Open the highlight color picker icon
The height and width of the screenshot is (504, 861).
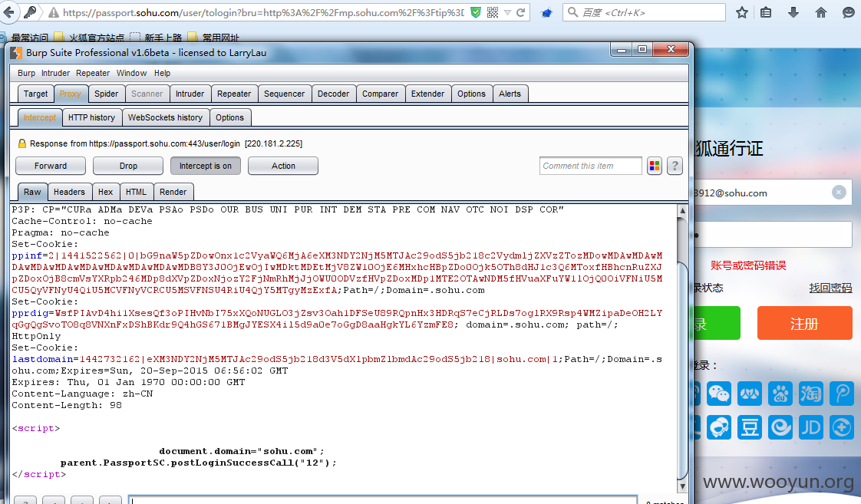pos(654,166)
